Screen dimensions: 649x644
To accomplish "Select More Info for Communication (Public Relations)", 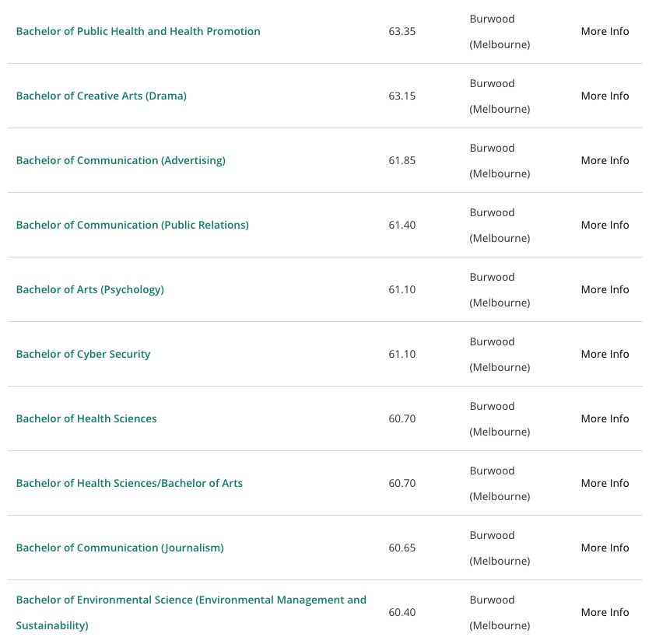I will coord(605,225).
